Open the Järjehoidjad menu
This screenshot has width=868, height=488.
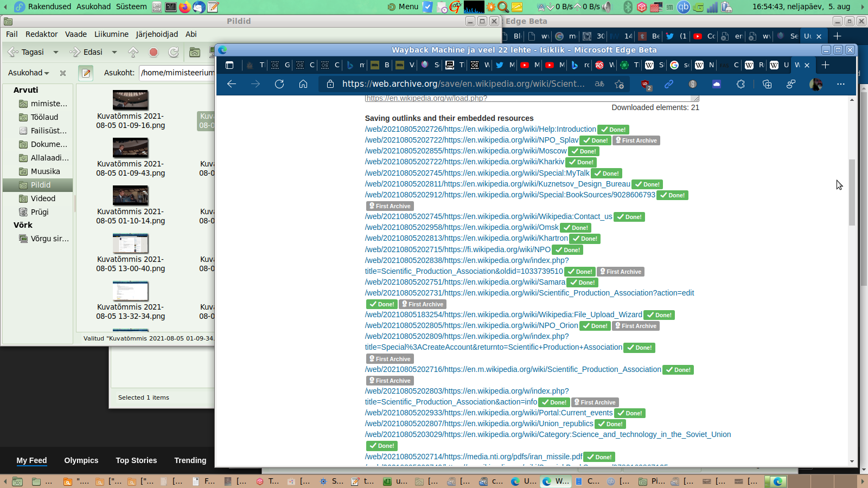coord(157,34)
